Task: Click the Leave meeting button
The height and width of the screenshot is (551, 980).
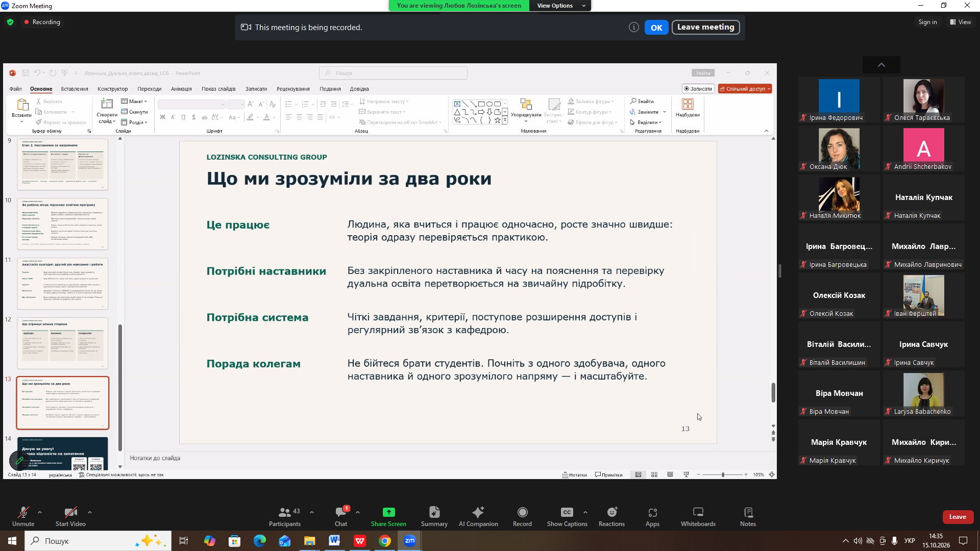Action: [x=705, y=27]
